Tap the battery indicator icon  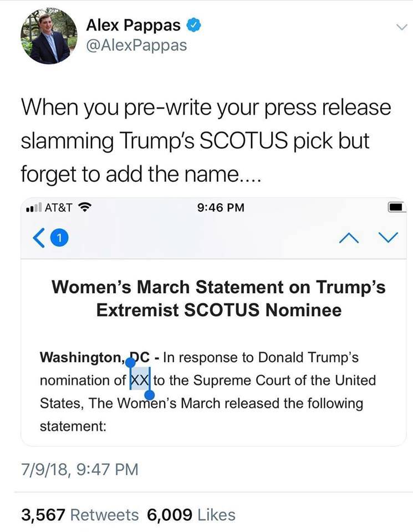pos(397,207)
